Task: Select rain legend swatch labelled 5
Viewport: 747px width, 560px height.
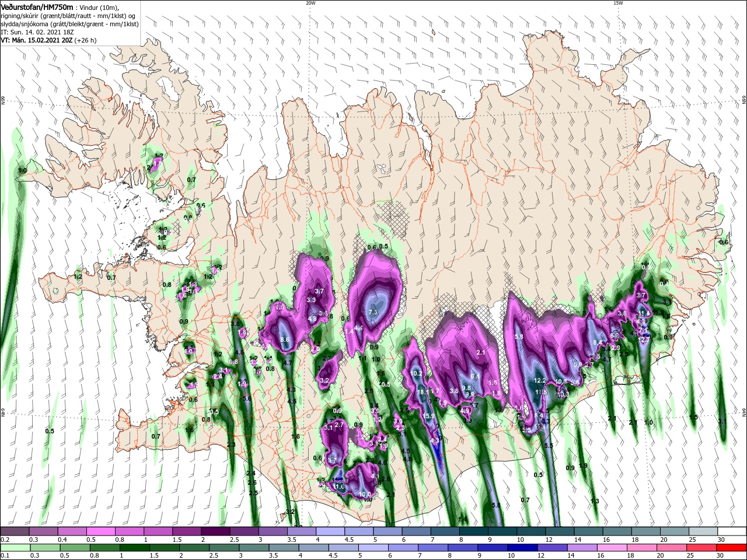Action: (372, 548)
